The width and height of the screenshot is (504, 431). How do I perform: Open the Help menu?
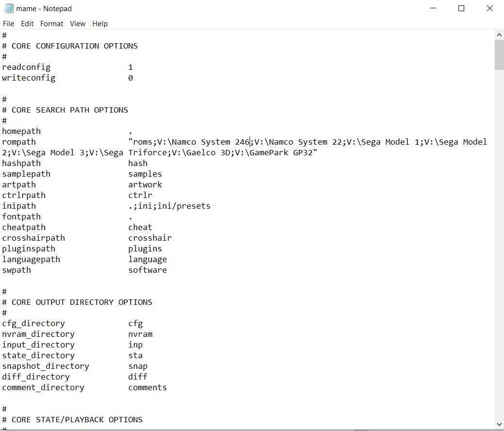(x=100, y=23)
